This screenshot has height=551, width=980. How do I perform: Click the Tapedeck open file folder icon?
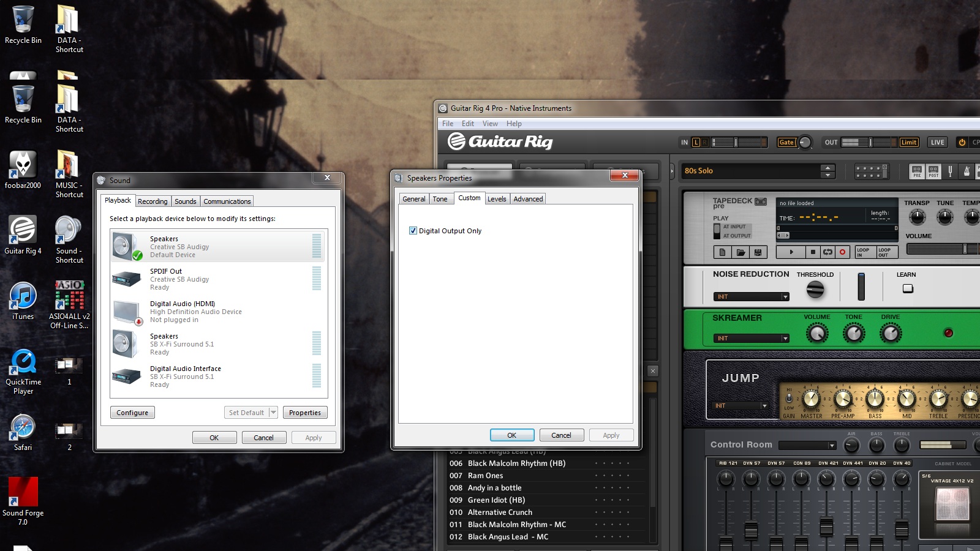coord(741,252)
